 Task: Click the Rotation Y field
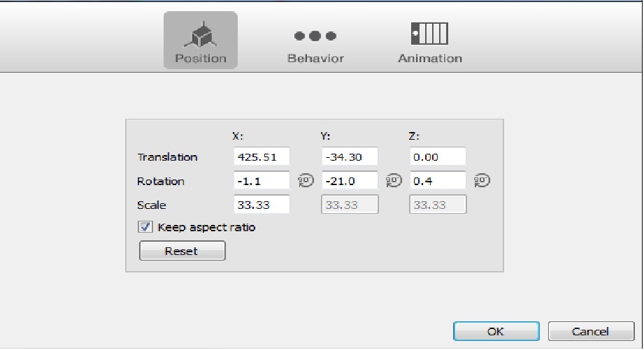pyautogui.click(x=350, y=181)
